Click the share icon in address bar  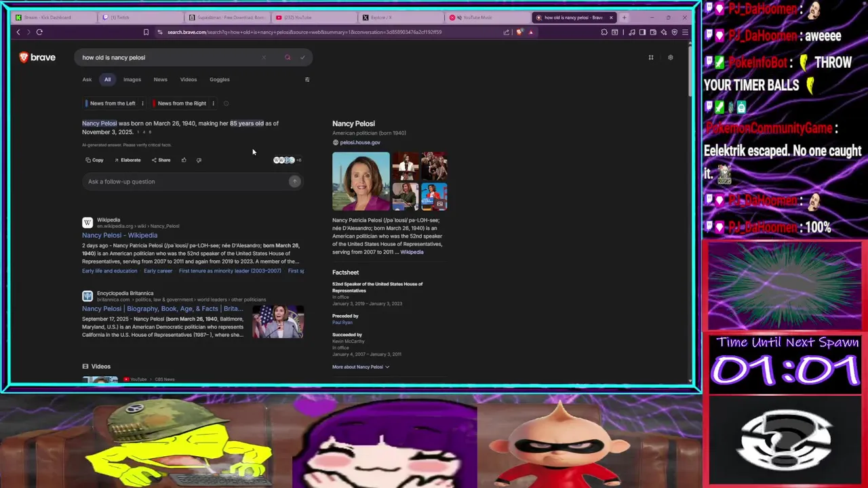click(506, 32)
